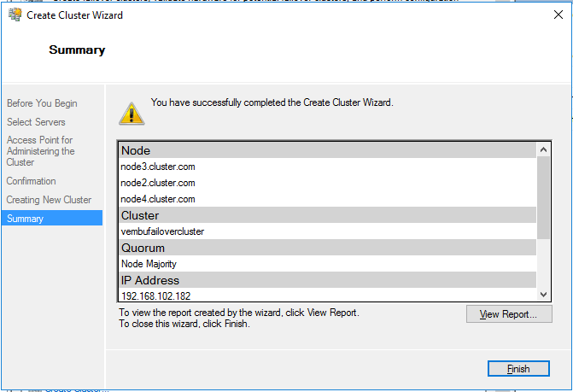Click the Node section header
Viewport: 573px width, 392px height.
coord(328,150)
